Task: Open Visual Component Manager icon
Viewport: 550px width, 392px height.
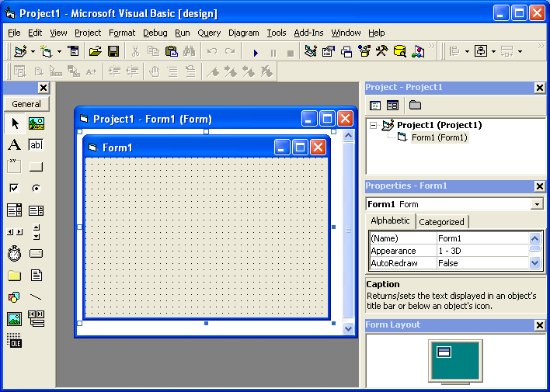Action: 418,51
